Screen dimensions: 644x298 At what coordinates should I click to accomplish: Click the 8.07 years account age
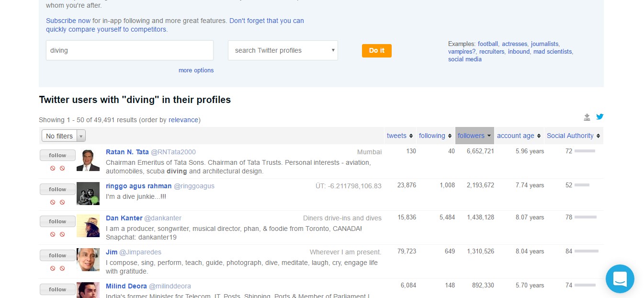(x=530, y=218)
